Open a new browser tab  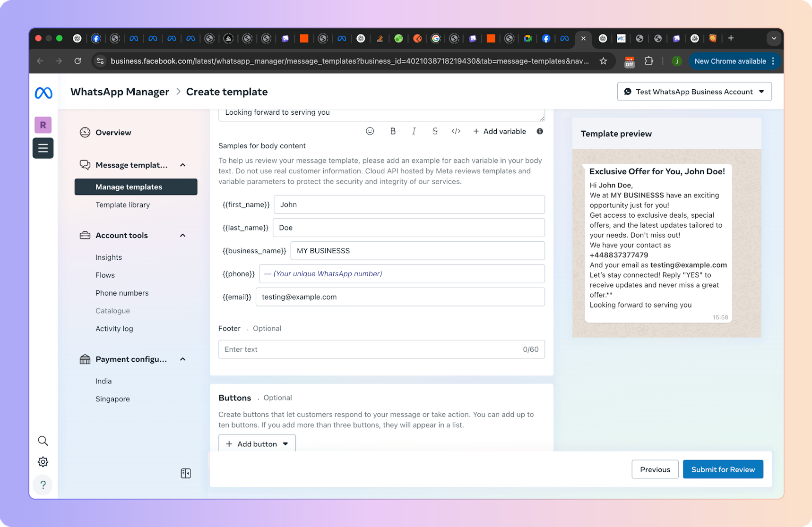pyautogui.click(x=731, y=38)
